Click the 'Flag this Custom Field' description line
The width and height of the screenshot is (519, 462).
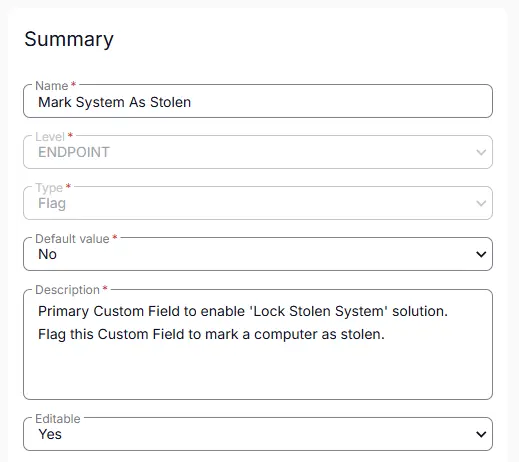coord(211,334)
